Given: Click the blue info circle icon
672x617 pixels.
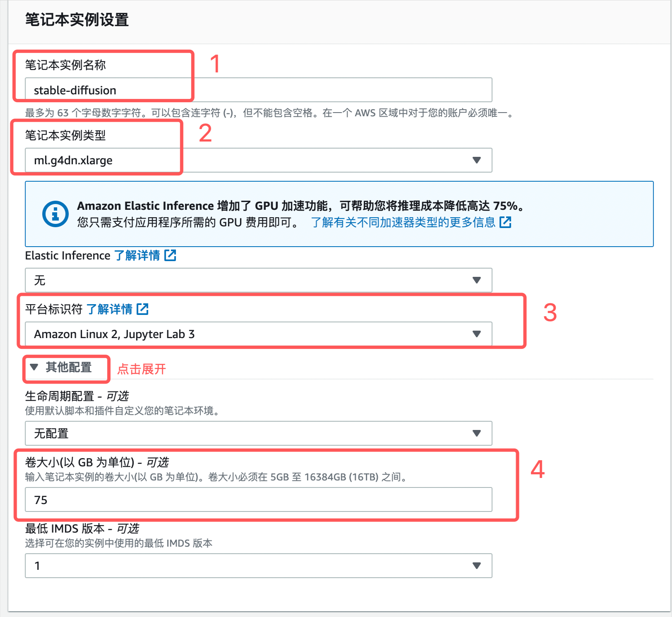Looking at the screenshot, I should (55, 214).
